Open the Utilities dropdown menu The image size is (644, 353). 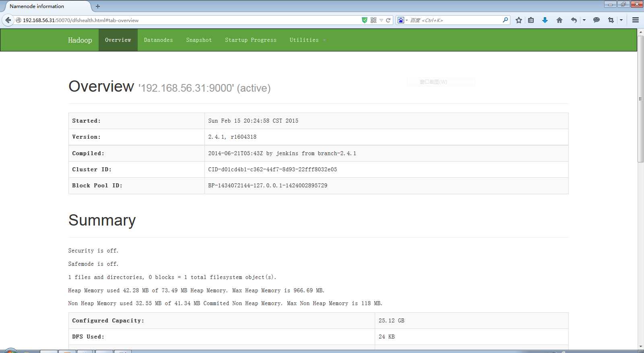pyautogui.click(x=308, y=40)
